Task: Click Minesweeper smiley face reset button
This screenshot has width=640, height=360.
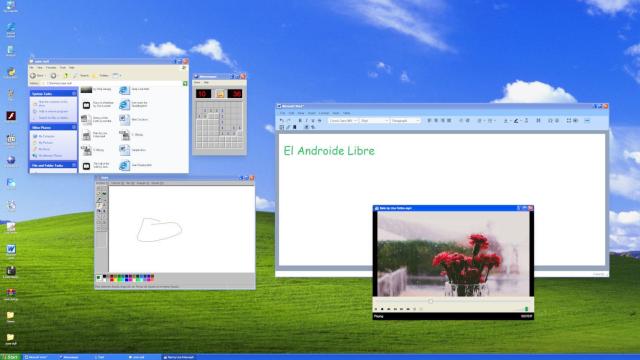Action: [x=220, y=94]
